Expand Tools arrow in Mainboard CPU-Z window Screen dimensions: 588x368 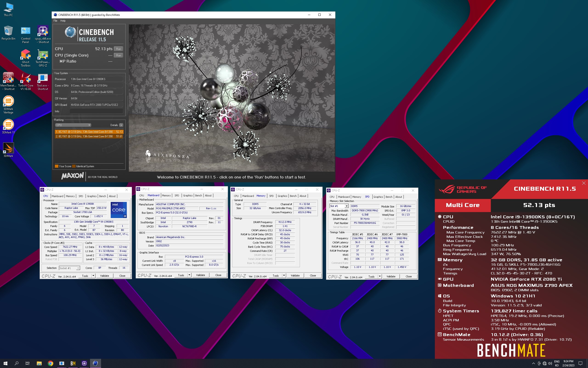coord(189,275)
